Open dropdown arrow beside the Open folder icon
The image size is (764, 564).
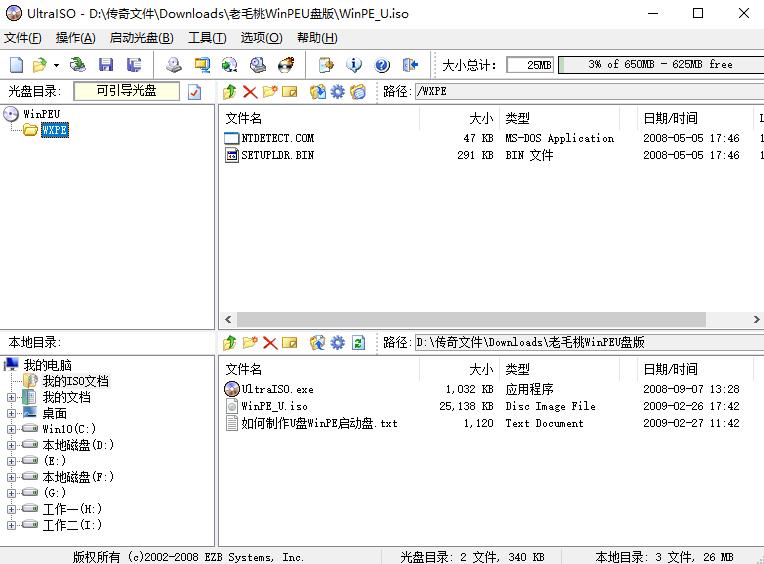point(56,65)
